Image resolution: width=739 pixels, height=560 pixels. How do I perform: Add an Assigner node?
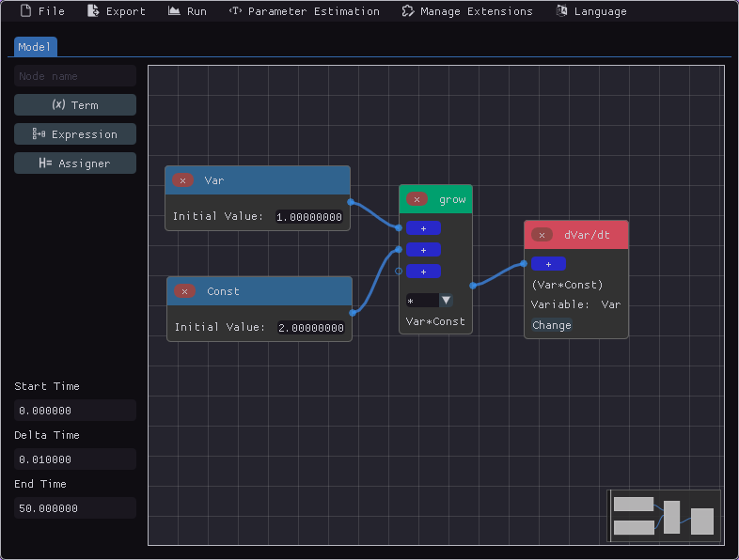[x=75, y=163]
